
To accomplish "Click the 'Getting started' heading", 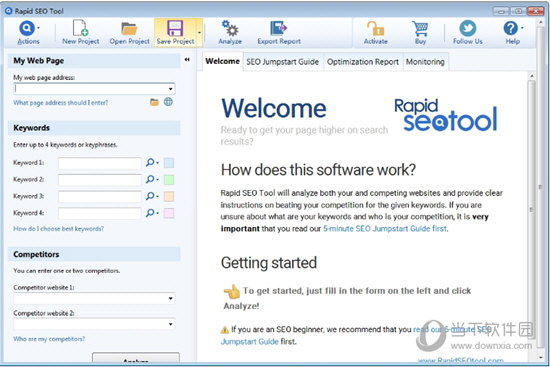I will pyautogui.click(x=269, y=263).
